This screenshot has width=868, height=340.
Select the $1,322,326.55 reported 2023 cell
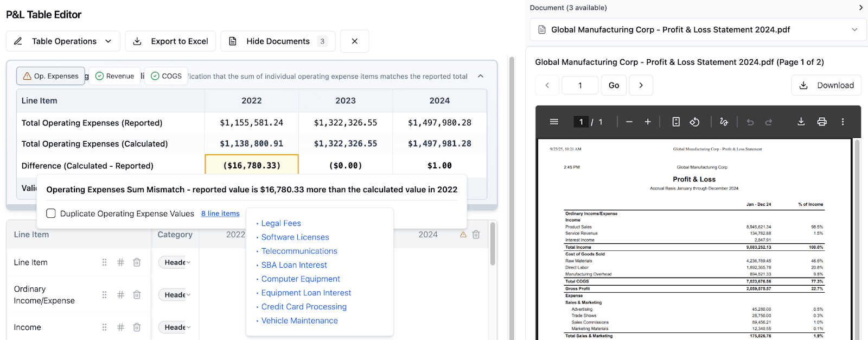pos(346,123)
